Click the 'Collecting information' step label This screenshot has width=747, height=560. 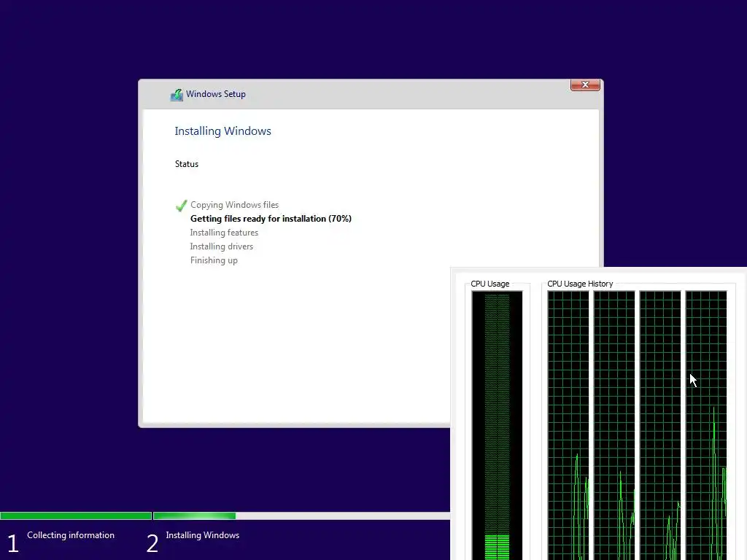point(71,535)
